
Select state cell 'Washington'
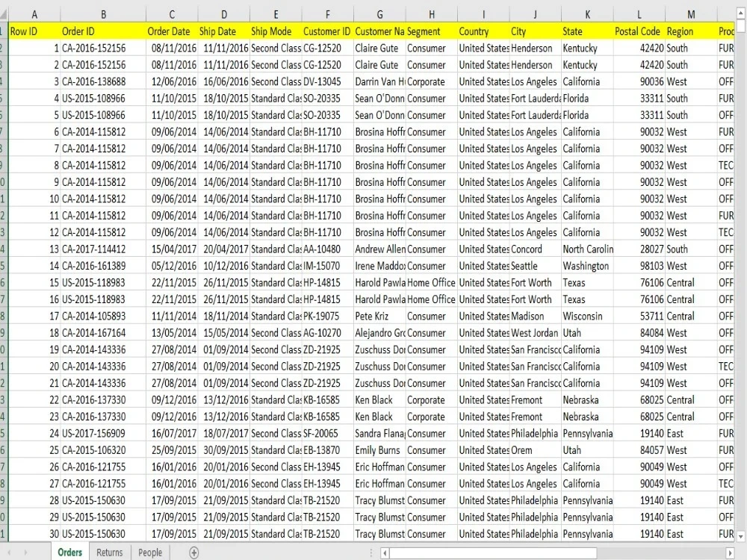click(x=587, y=266)
